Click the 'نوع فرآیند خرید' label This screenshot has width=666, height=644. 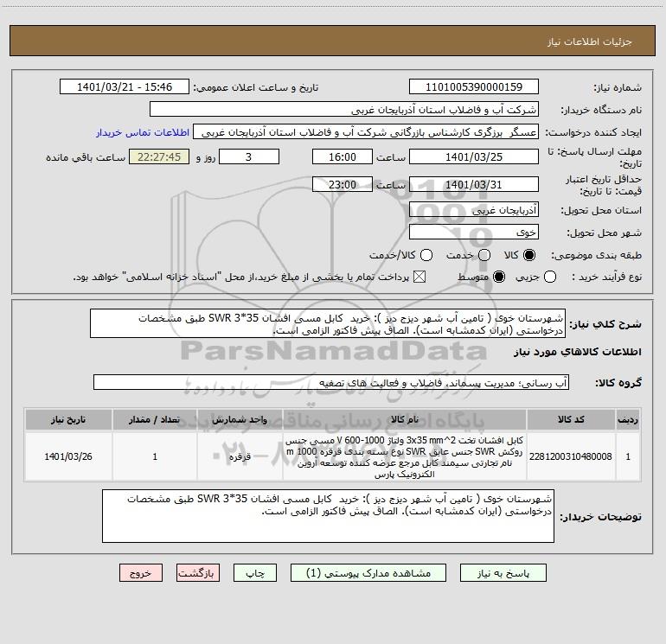pyautogui.click(x=606, y=277)
